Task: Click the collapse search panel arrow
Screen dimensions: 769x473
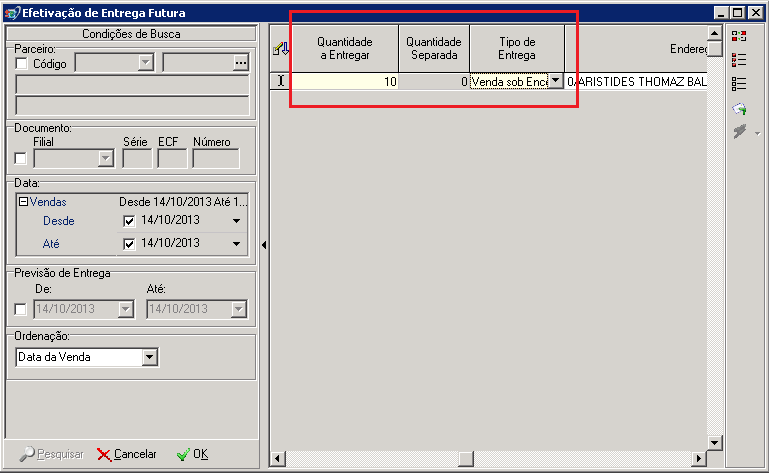Action: (x=264, y=245)
